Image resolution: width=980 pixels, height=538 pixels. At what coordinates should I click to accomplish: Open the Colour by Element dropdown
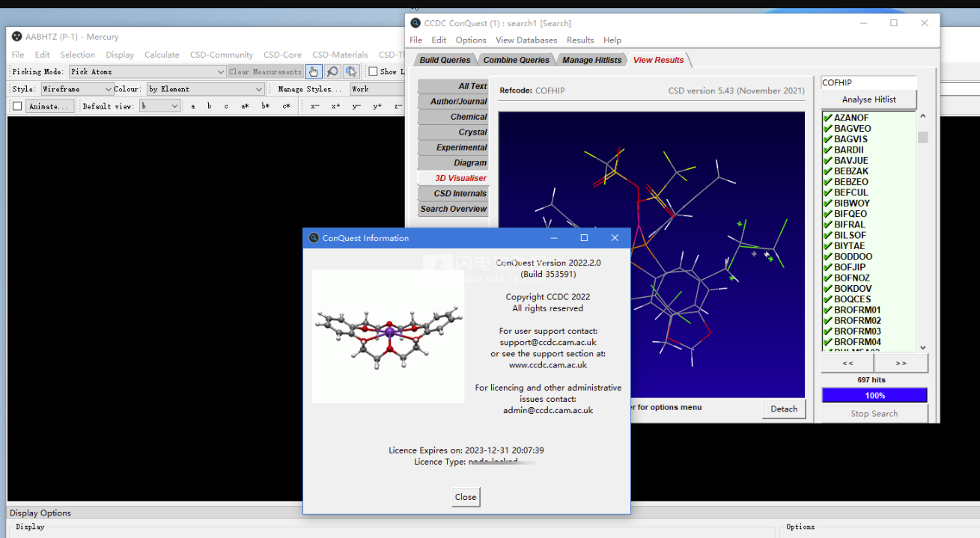(206, 89)
